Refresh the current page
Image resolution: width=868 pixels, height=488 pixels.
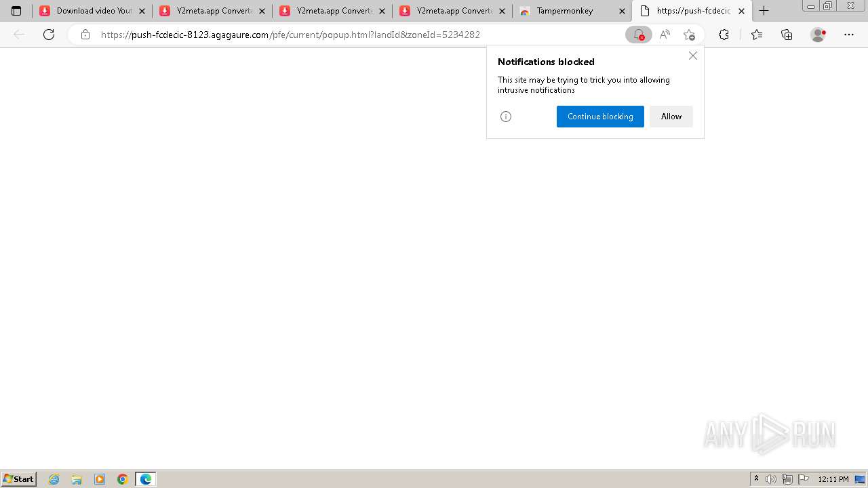coord(49,35)
